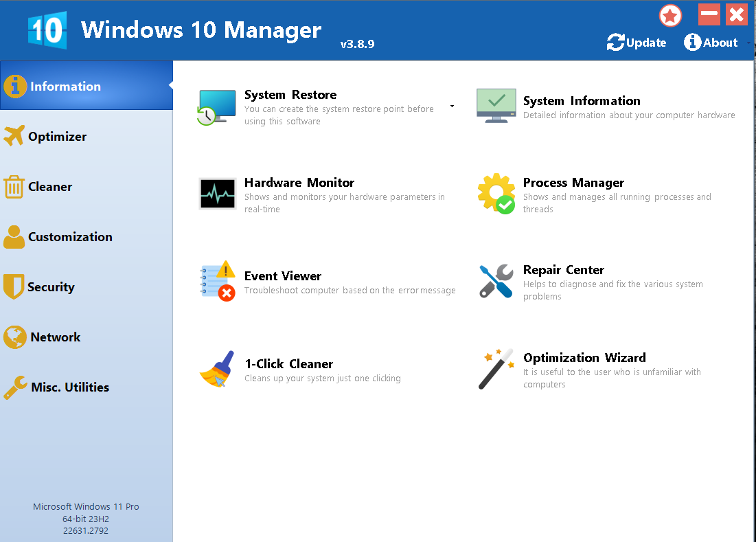Click the About info circle icon
The height and width of the screenshot is (542, 756).
pos(692,42)
